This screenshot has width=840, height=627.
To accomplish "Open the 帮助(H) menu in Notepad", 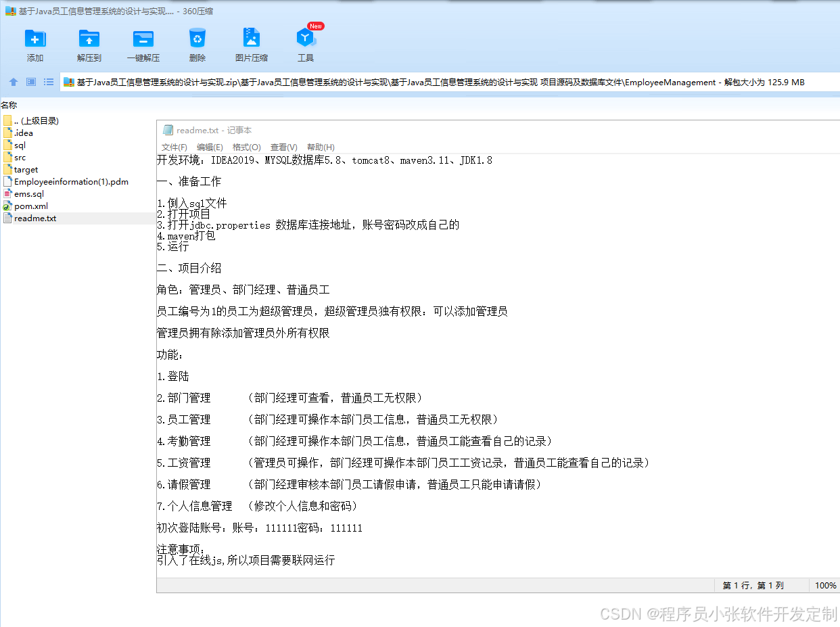I will point(321,147).
